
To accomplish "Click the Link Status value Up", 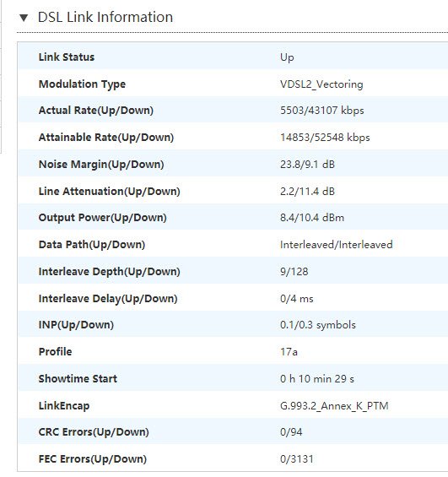I will (x=287, y=57).
